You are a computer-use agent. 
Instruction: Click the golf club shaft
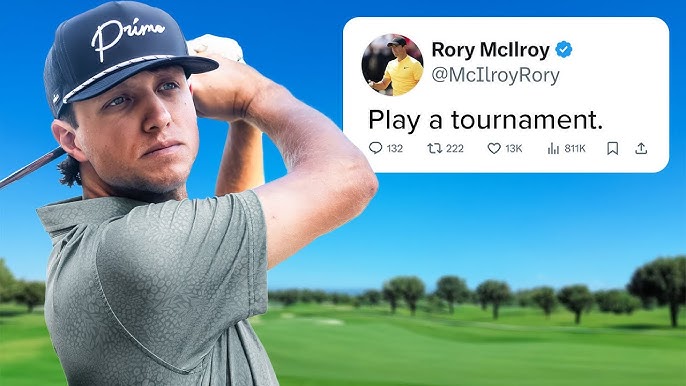(x=32, y=167)
